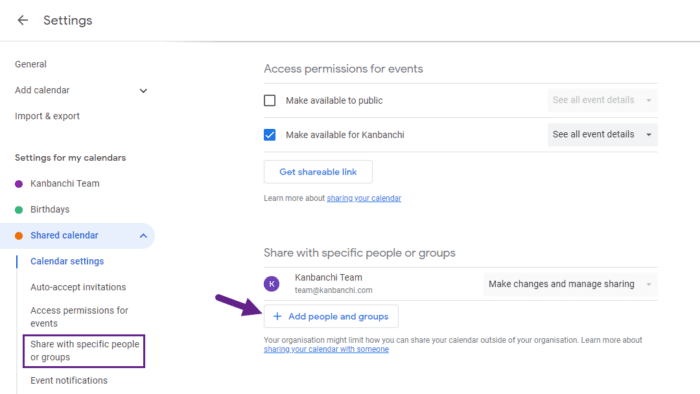Click the purple K avatar of Kanbanchi Team
Screen dimensions: 700x394
click(271, 284)
